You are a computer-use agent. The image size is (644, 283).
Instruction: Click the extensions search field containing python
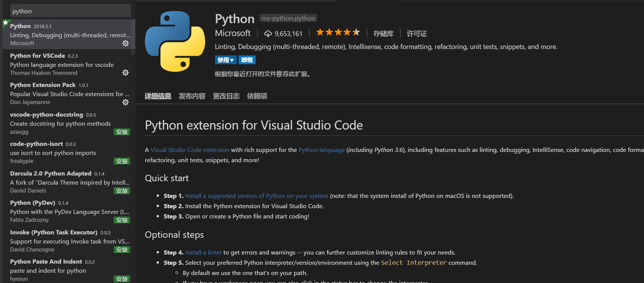coord(70,11)
